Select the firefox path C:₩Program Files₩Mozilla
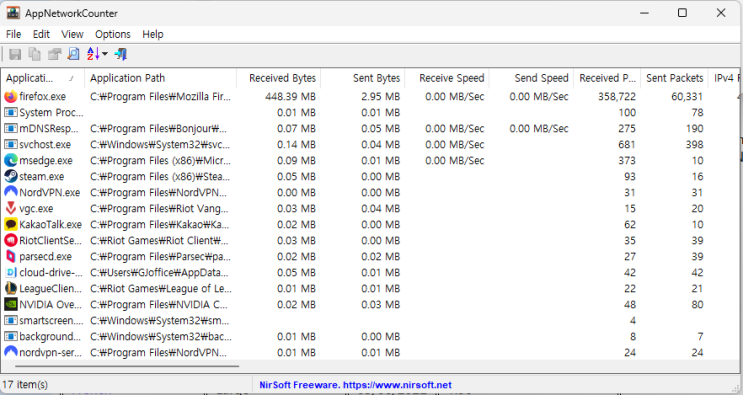The height and width of the screenshot is (395, 743). (x=160, y=97)
